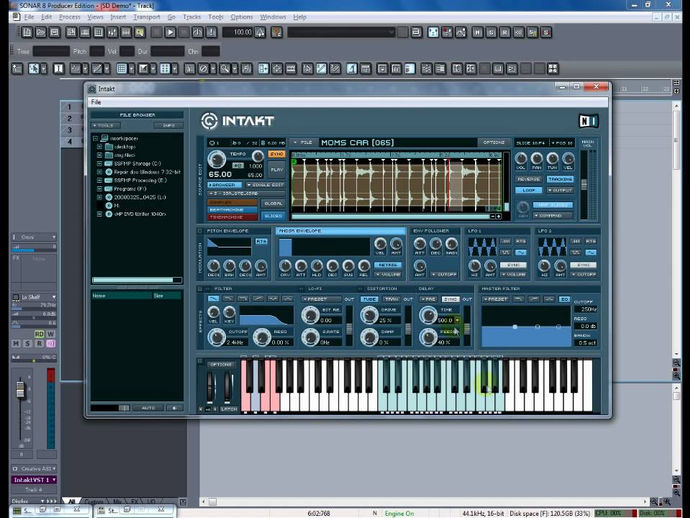Toggle the orange SYNC button by tempo

[277, 154]
